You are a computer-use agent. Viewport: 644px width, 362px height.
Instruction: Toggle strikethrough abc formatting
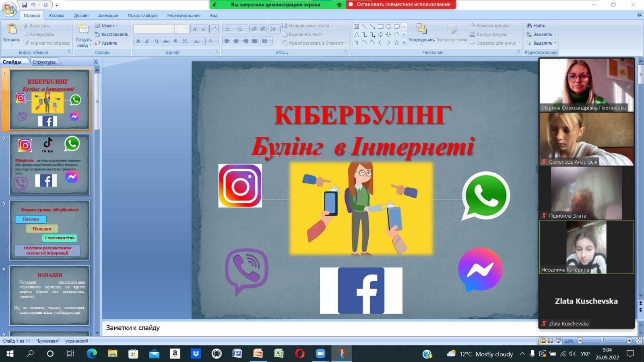166,41
